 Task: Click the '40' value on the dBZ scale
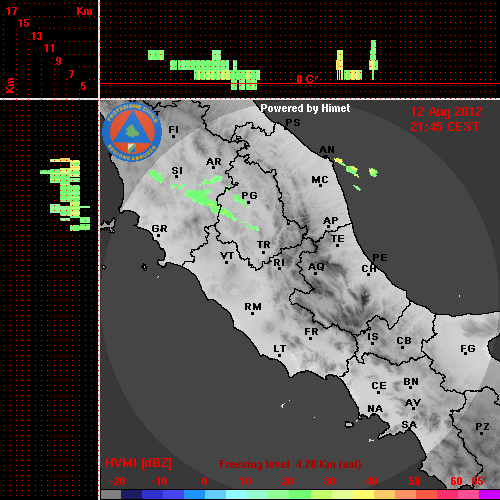pos(372,481)
